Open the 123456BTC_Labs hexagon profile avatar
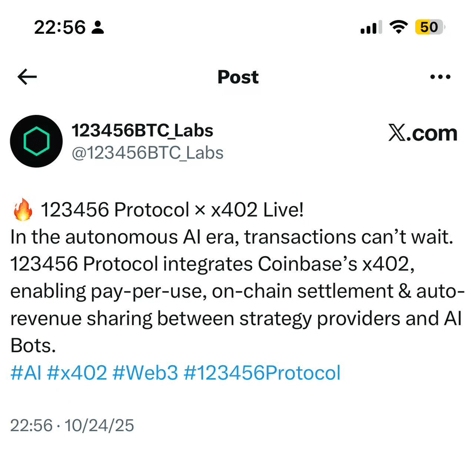Image resolution: width=476 pixels, height=453 pixels. coord(37,141)
